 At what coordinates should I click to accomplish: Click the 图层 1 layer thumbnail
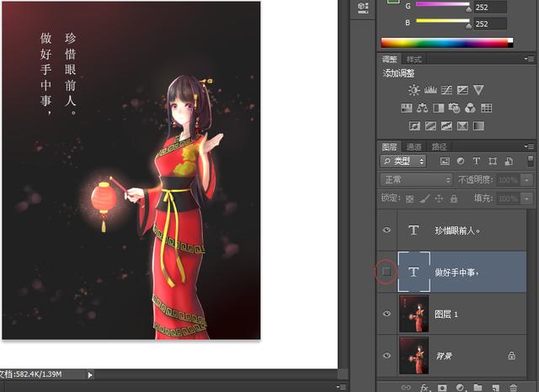click(414, 314)
